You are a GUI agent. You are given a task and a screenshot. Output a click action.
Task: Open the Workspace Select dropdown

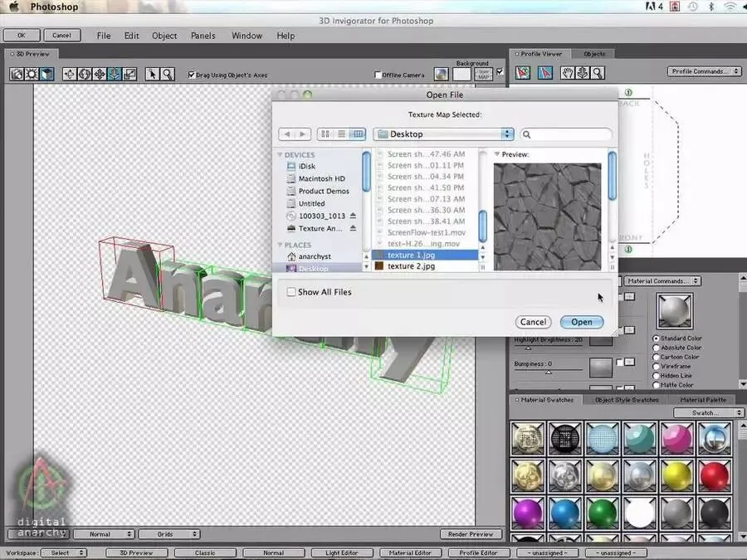(x=63, y=553)
